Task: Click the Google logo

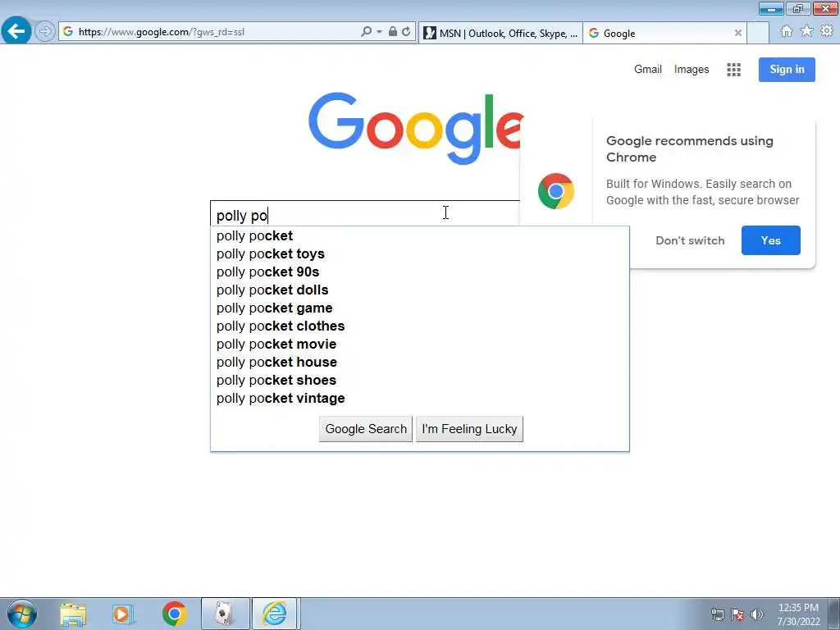Action: (415, 129)
